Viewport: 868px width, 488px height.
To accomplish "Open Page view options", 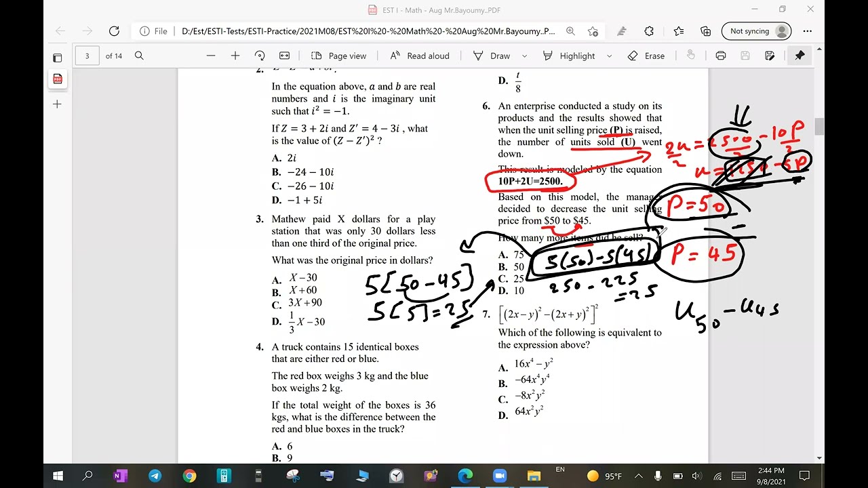I will (x=338, y=56).
